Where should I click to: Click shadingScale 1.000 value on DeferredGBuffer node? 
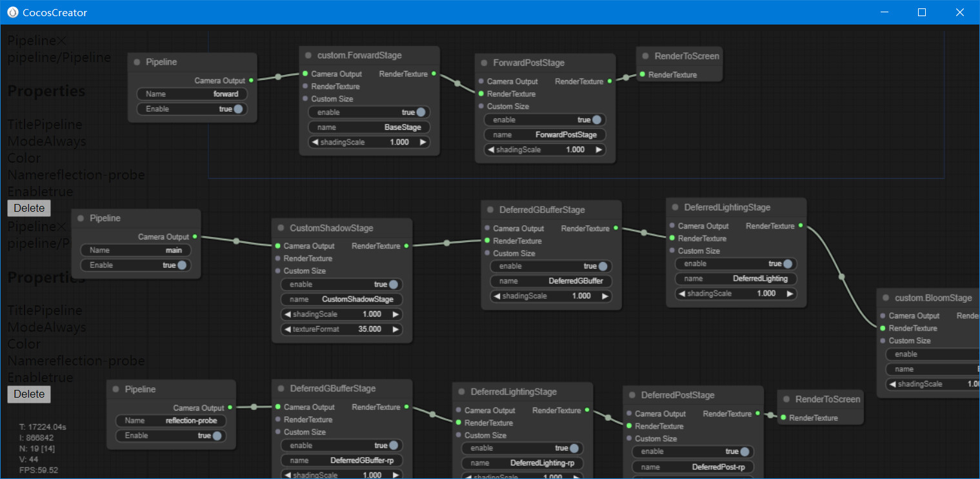(581, 296)
